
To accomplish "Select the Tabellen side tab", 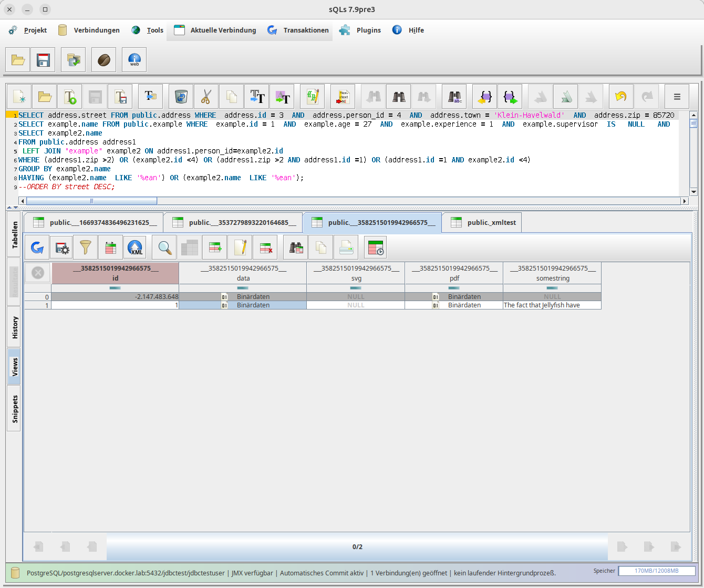I will (x=14, y=234).
